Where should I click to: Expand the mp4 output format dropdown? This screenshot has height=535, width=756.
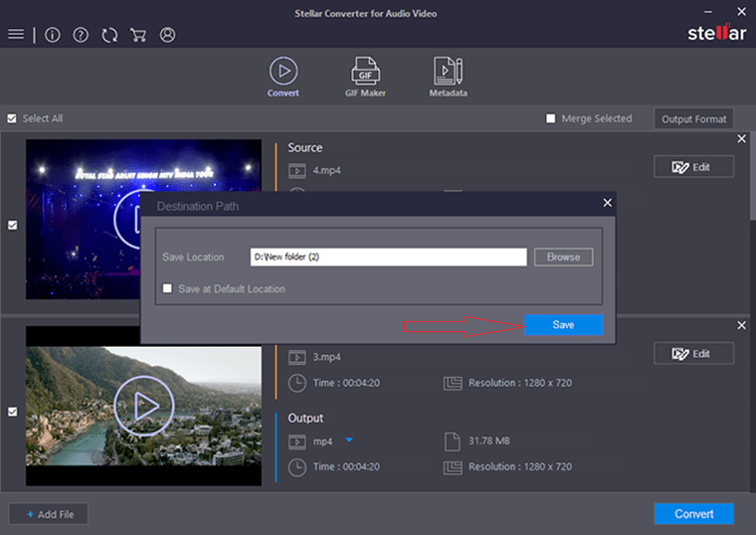click(349, 440)
